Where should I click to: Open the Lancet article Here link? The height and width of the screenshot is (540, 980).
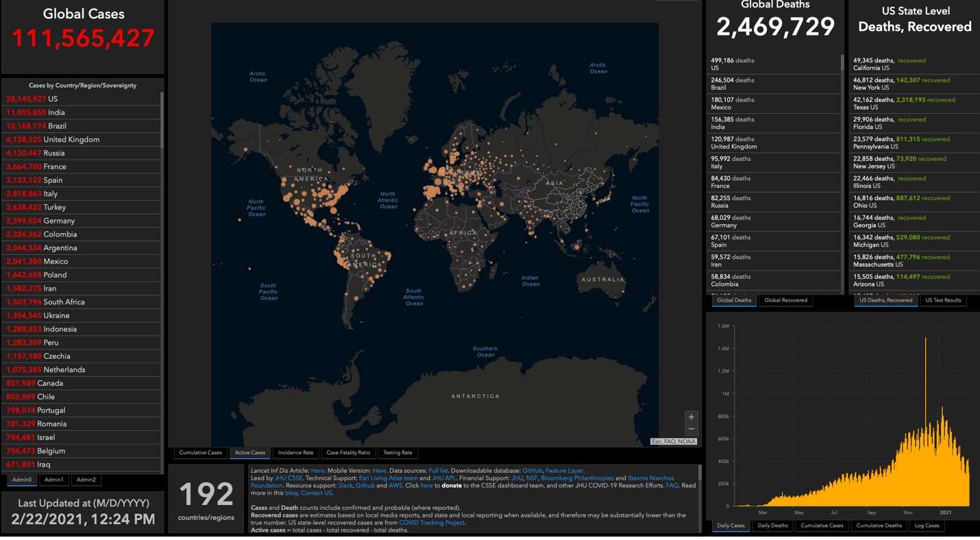click(318, 471)
